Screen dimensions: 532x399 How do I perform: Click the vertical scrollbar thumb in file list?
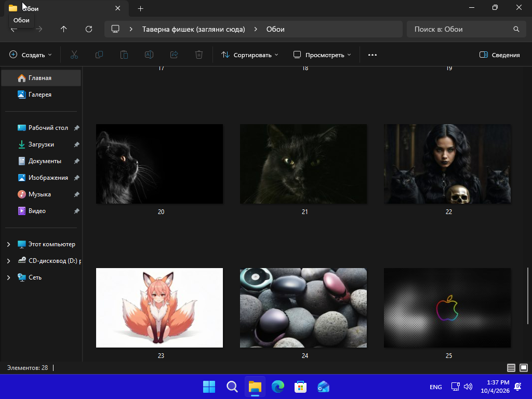528,296
